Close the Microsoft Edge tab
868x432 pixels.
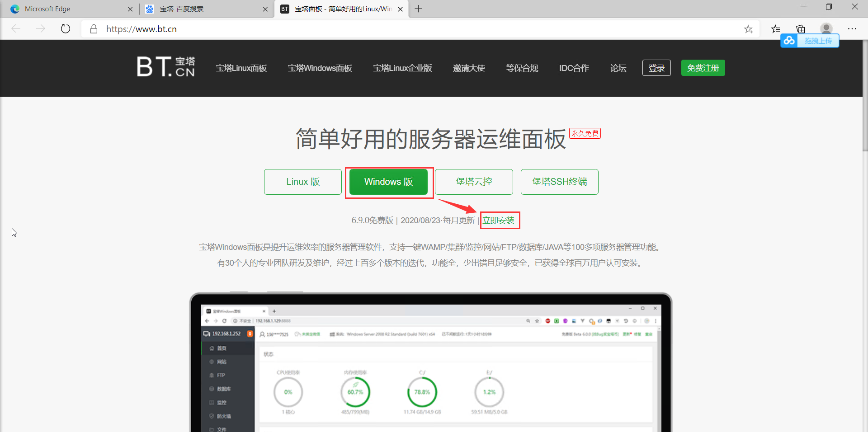point(130,9)
